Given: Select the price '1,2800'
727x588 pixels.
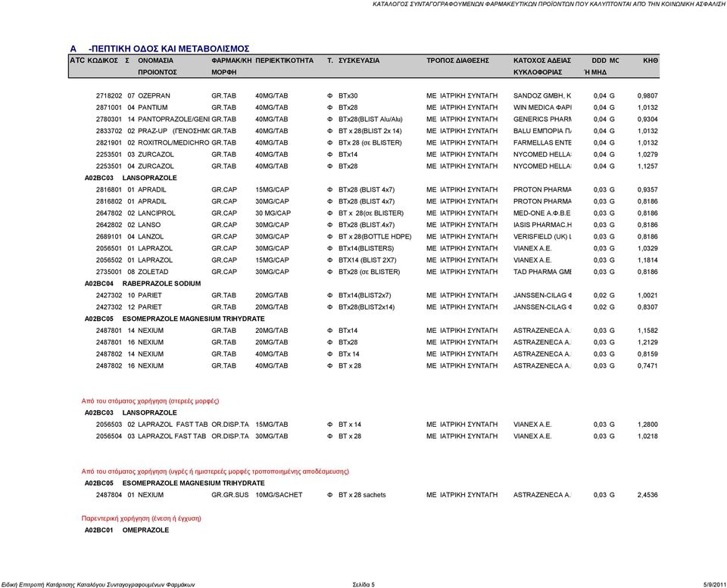Looking at the screenshot, I should [x=647, y=425].
